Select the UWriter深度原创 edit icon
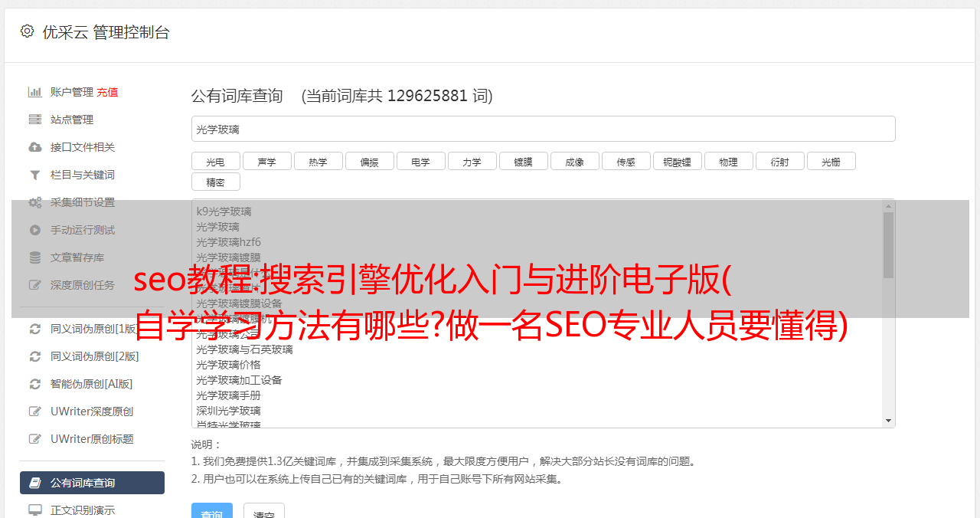The image size is (980, 518). tap(34, 411)
